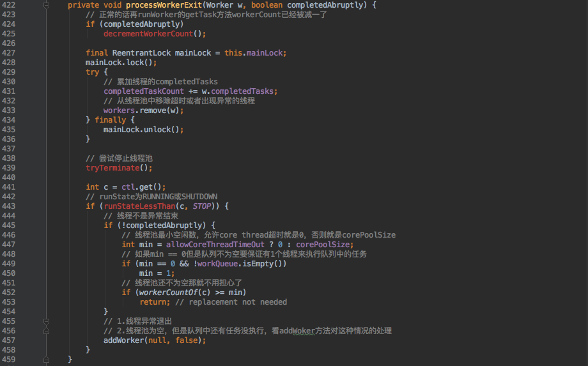The width and height of the screenshot is (588, 366).
Task: Click workQueue.isEmpty() call
Action: [x=240, y=264]
